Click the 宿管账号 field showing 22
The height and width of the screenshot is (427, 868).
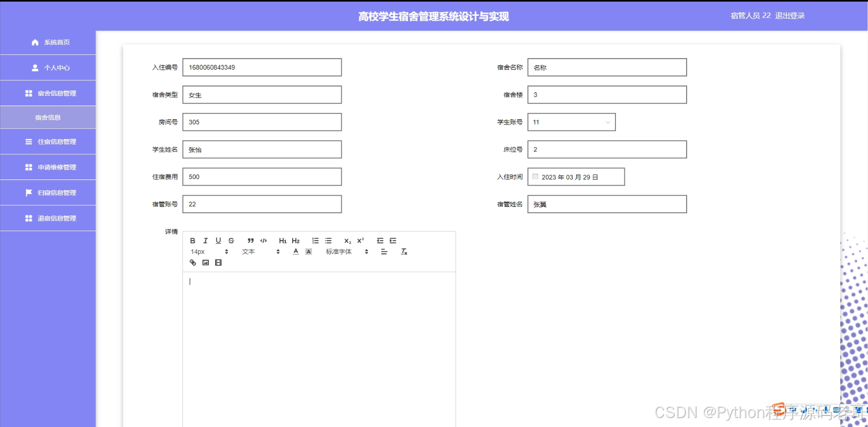pos(262,204)
